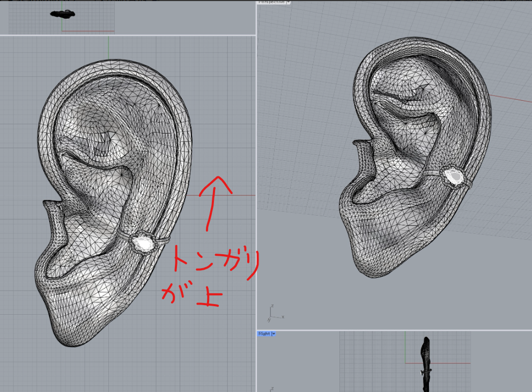
Task: Activate the Right viewport title label
Action: [264, 334]
